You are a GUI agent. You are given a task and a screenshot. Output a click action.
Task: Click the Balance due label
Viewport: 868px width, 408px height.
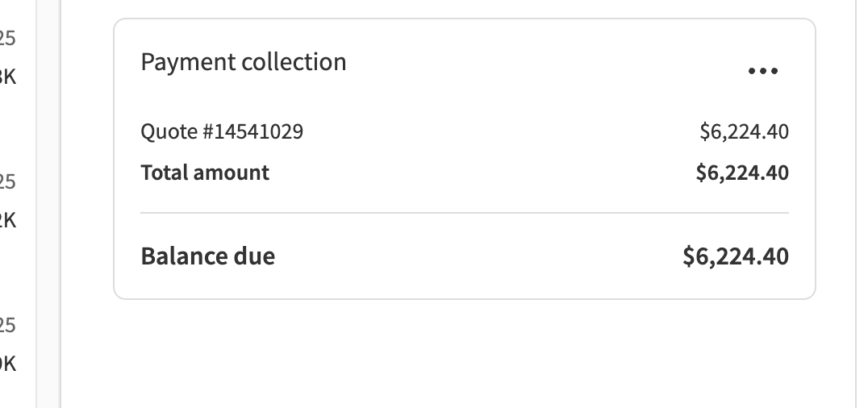[207, 256]
